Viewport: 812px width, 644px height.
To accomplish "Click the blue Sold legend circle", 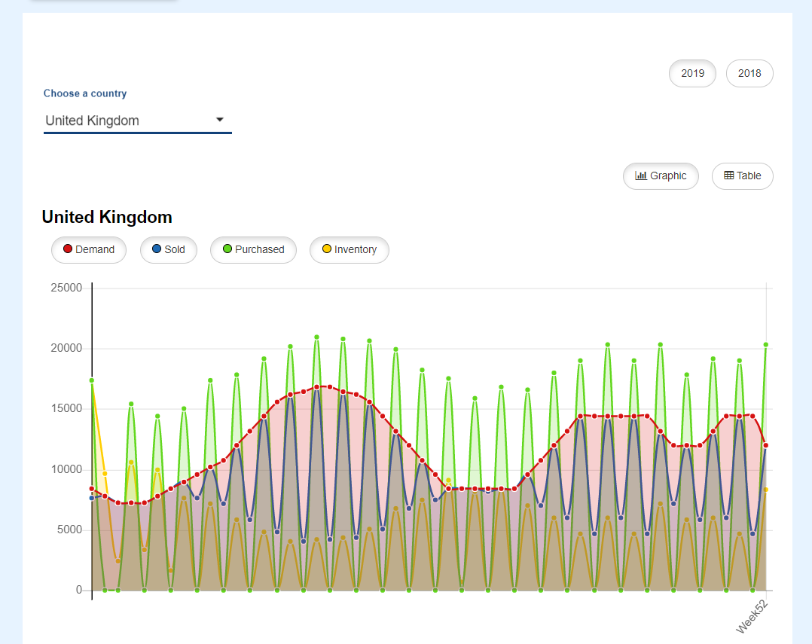I will pyautogui.click(x=157, y=249).
